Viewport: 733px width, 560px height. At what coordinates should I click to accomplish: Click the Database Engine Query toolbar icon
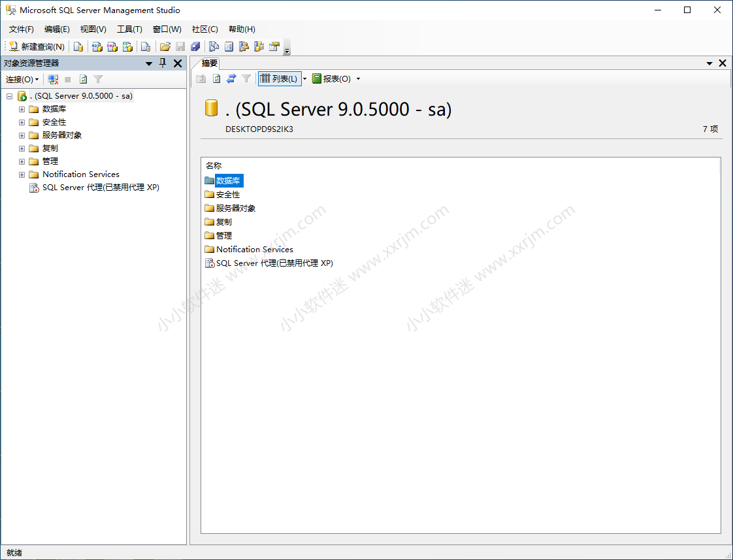tap(78, 46)
